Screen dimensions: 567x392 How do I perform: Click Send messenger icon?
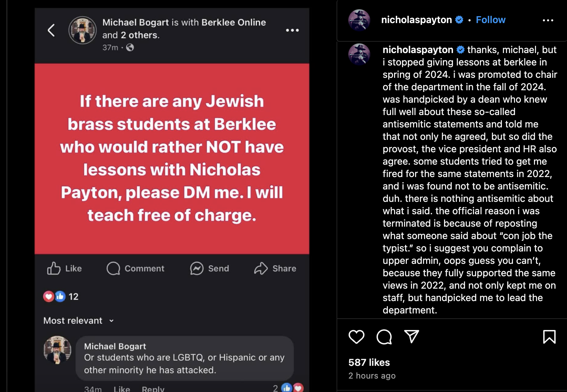(209, 268)
